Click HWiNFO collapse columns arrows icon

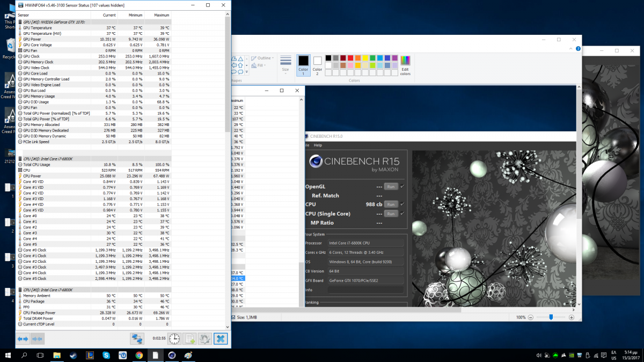click(37, 339)
